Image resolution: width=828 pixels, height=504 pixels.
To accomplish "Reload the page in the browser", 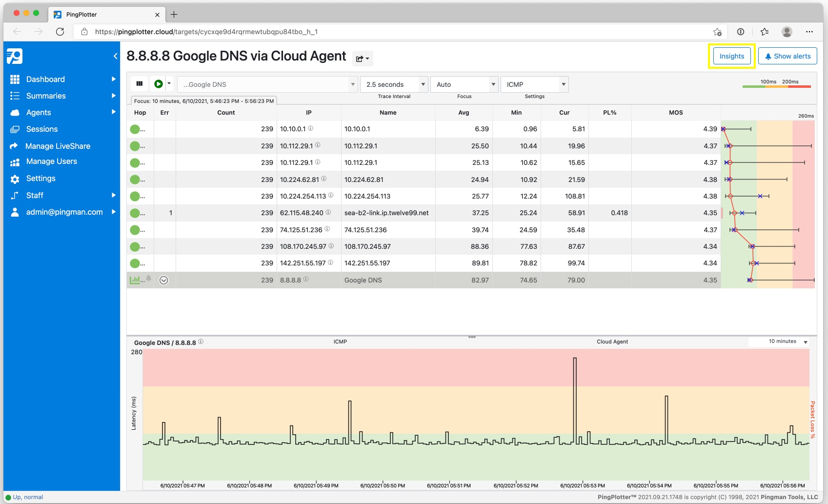I will click(x=60, y=32).
